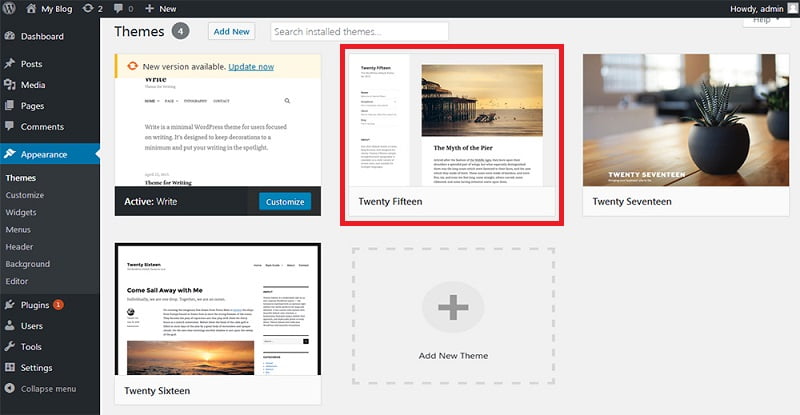Select the Background submenu item

coord(28,264)
